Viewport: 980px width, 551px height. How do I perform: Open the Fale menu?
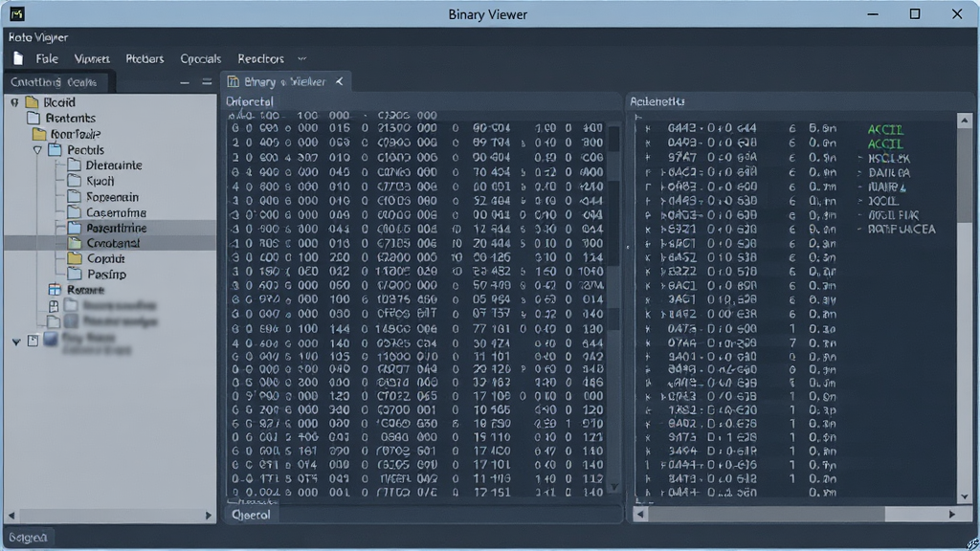click(x=47, y=58)
